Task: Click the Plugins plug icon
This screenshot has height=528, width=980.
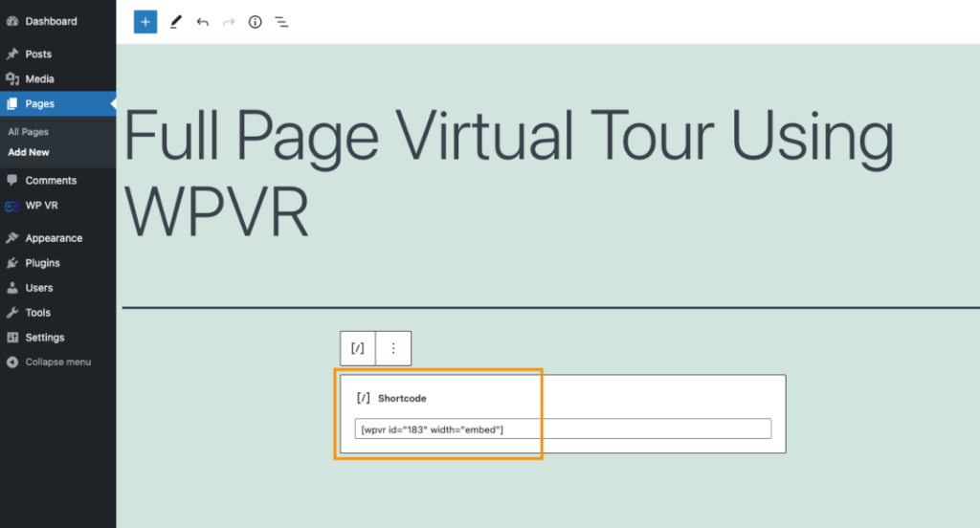Action: click(x=12, y=262)
